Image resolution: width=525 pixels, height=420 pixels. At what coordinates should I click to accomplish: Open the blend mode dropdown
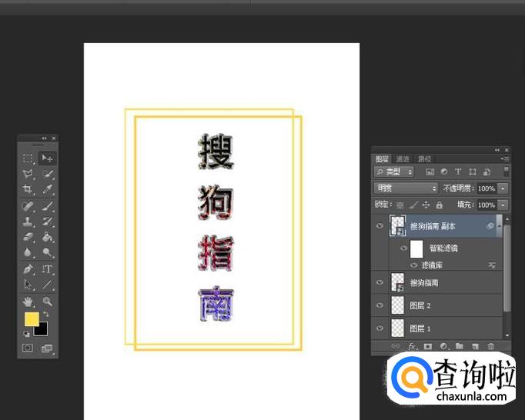[406, 188]
